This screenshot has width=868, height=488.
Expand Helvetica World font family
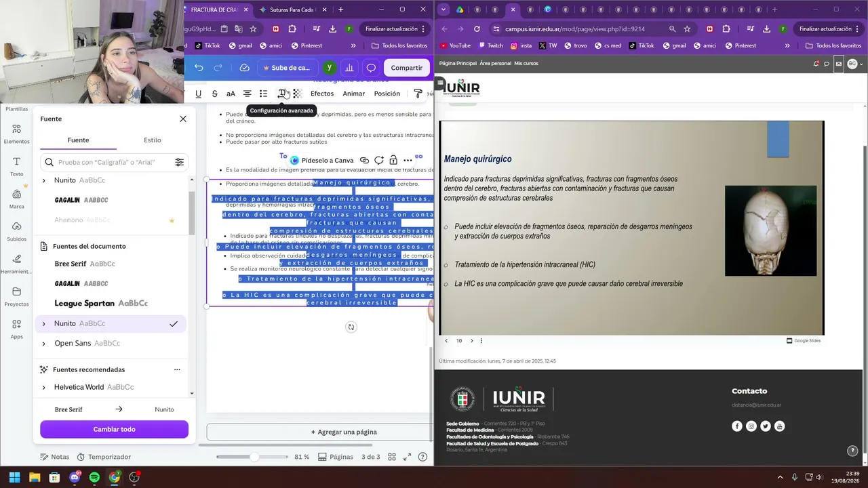click(44, 387)
